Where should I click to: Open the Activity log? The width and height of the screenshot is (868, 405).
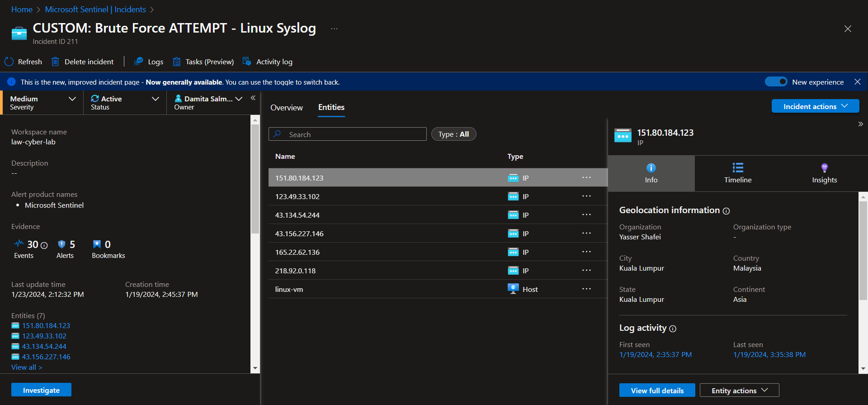tap(268, 62)
